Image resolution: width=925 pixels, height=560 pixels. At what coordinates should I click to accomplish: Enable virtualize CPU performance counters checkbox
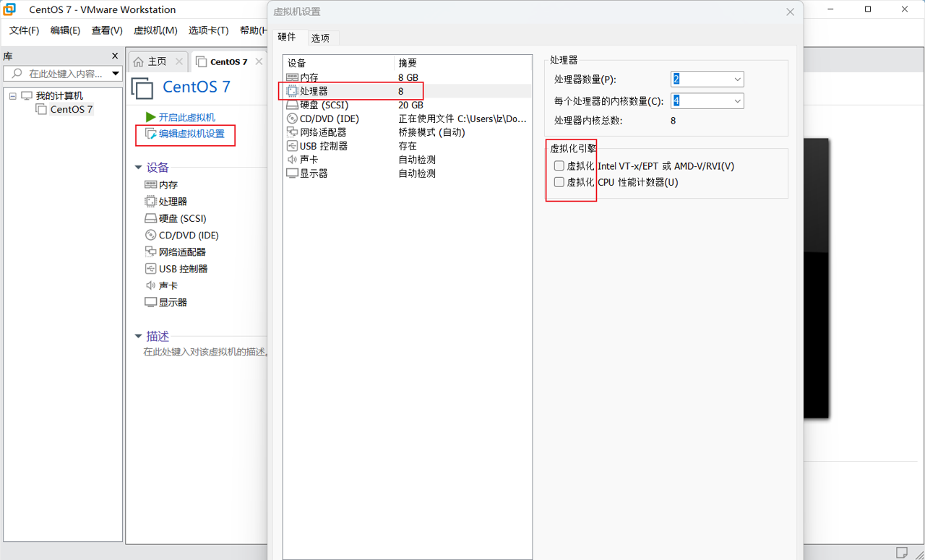(x=559, y=182)
